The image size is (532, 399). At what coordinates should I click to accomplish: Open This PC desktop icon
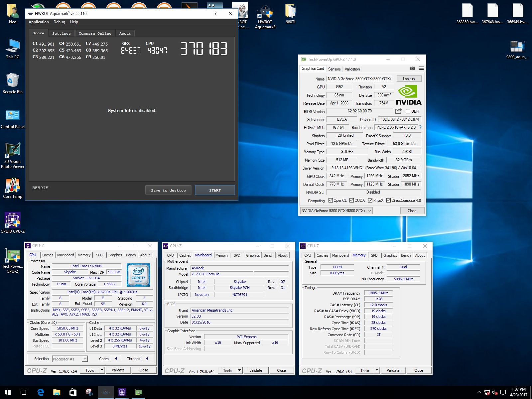(13, 49)
